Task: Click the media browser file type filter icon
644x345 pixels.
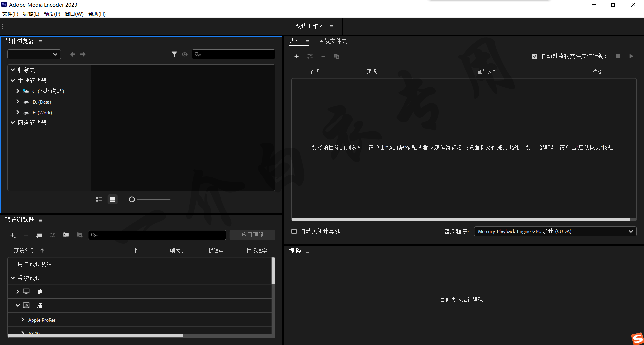Action: tap(174, 54)
